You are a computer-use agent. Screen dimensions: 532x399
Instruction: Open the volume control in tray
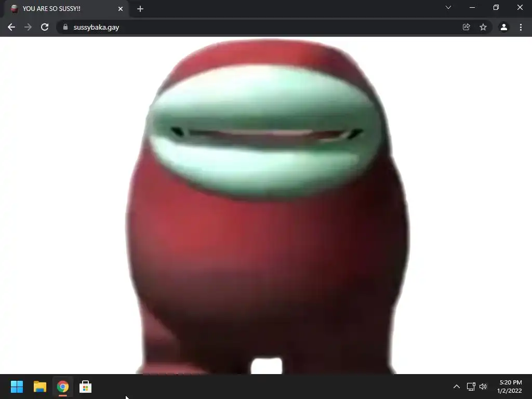[483, 387]
